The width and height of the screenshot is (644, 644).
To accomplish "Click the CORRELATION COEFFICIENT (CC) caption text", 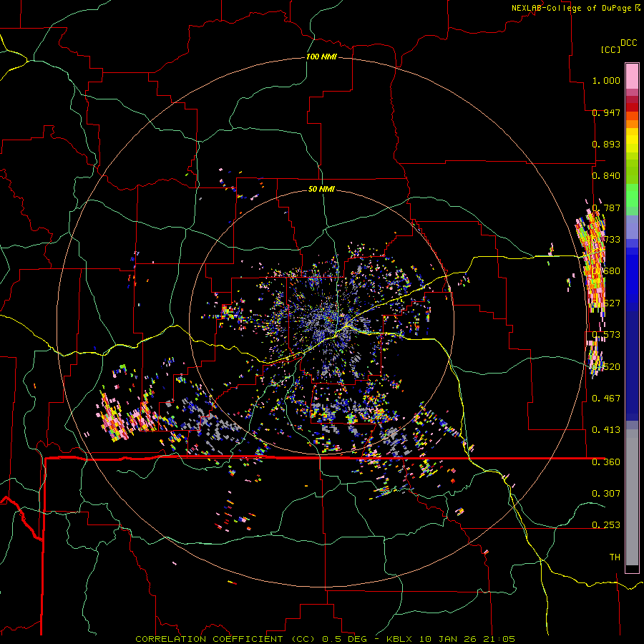I will tap(225, 639).
